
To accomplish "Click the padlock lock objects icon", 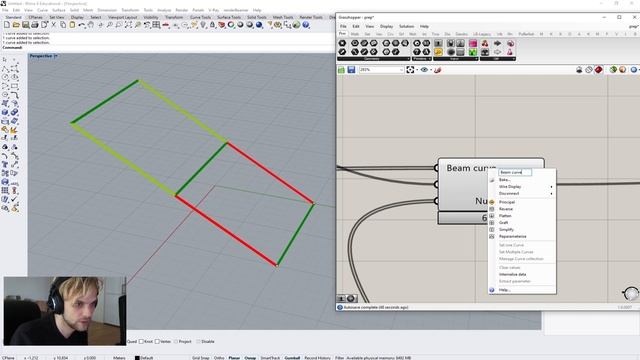I will pos(212,25).
